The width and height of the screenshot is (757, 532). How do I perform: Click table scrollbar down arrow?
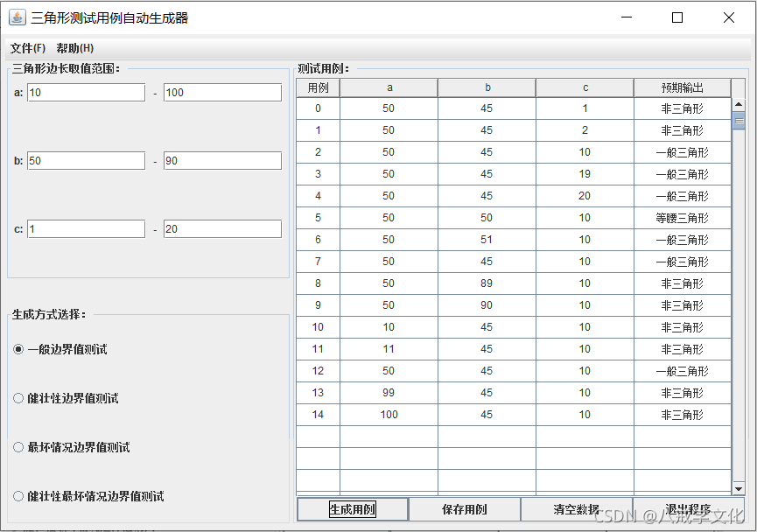point(739,488)
